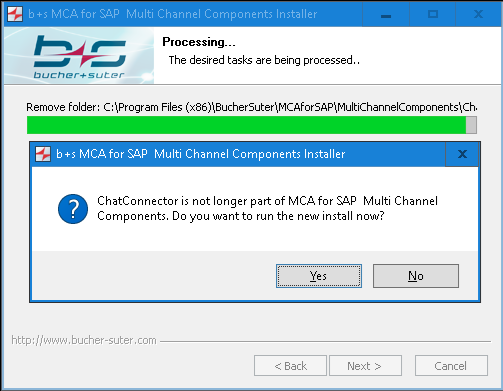
Task: Click the inner dialog title bar text
Action: [x=201, y=154]
